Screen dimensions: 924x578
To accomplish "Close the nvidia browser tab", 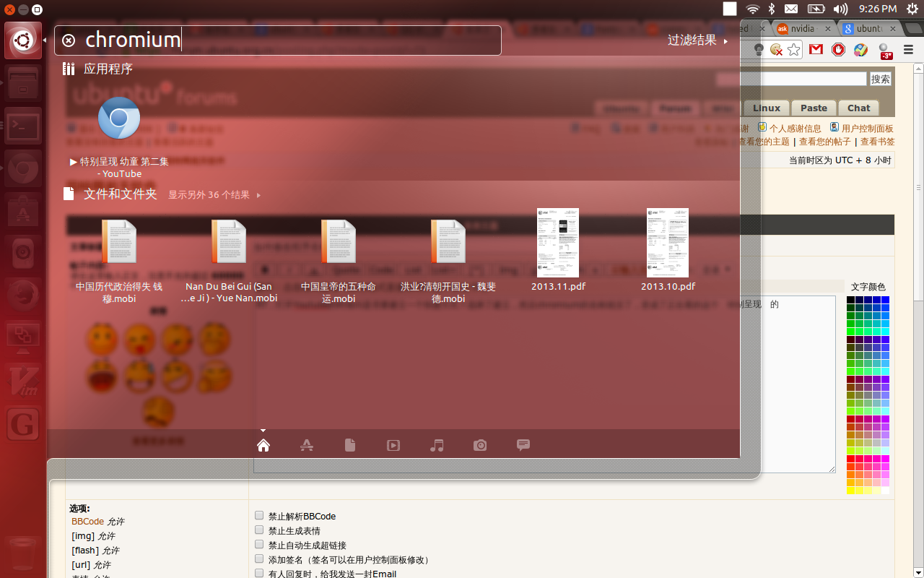I will point(828,29).
